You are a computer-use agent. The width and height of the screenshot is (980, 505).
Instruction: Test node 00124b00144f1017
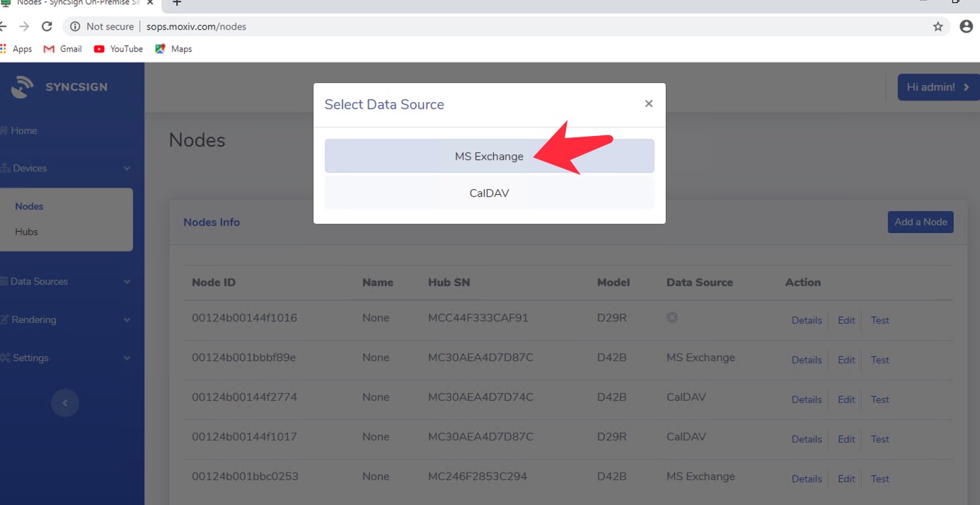880,439
